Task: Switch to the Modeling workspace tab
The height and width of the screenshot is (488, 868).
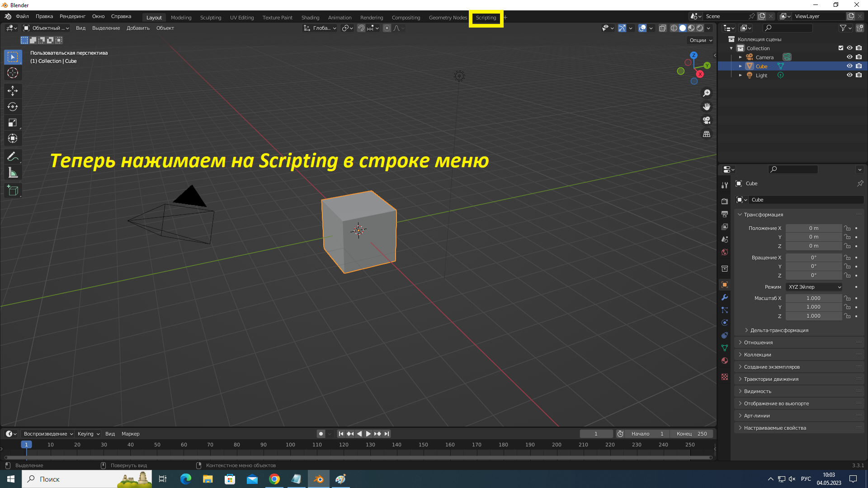Action: point(181,18)
